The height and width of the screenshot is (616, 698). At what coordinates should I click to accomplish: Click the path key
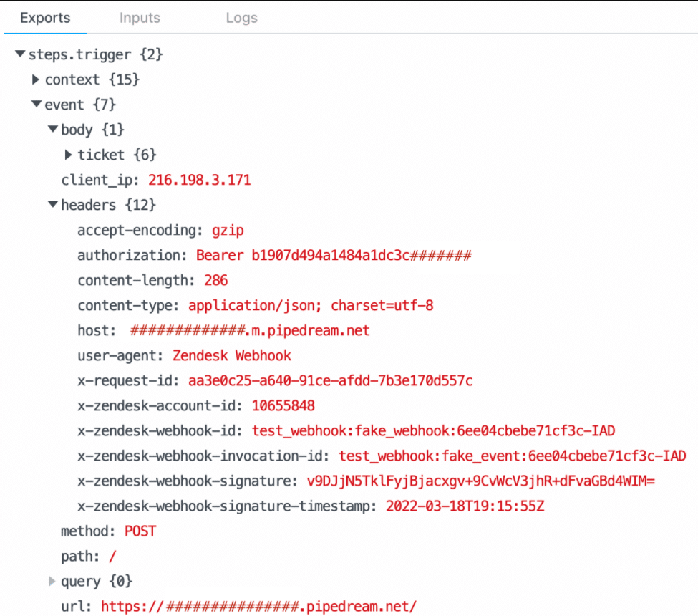click(80, 557)
